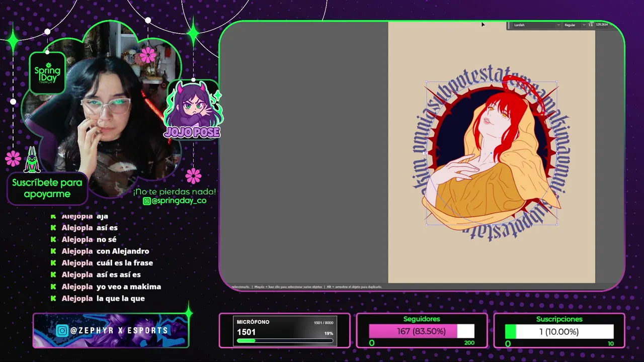Open the Lordish font family dropdown

click(x=536, y=25)
